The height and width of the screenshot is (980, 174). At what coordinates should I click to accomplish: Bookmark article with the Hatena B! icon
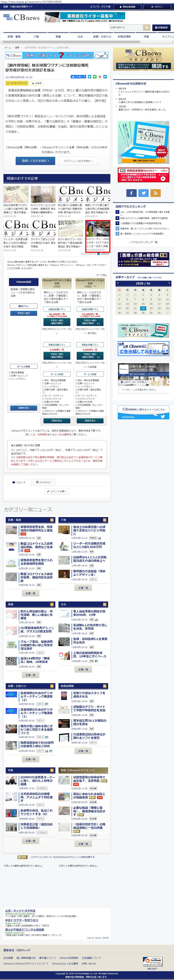106,76
